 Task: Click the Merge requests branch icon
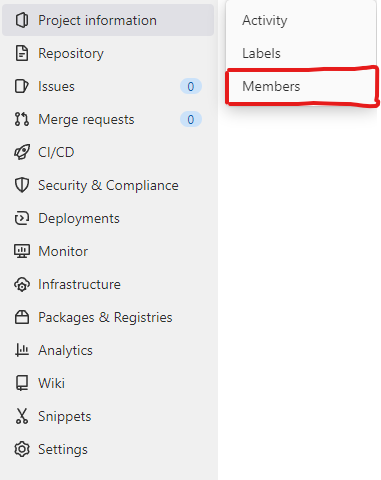coord(22,119)
